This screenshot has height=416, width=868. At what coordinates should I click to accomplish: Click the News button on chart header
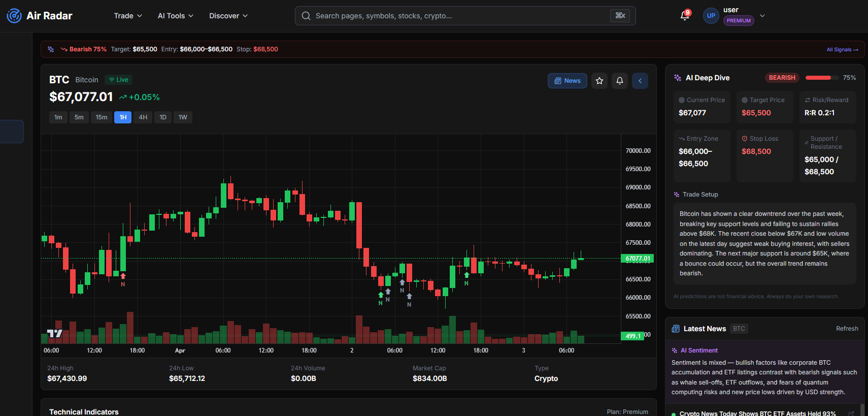point(567,81)
